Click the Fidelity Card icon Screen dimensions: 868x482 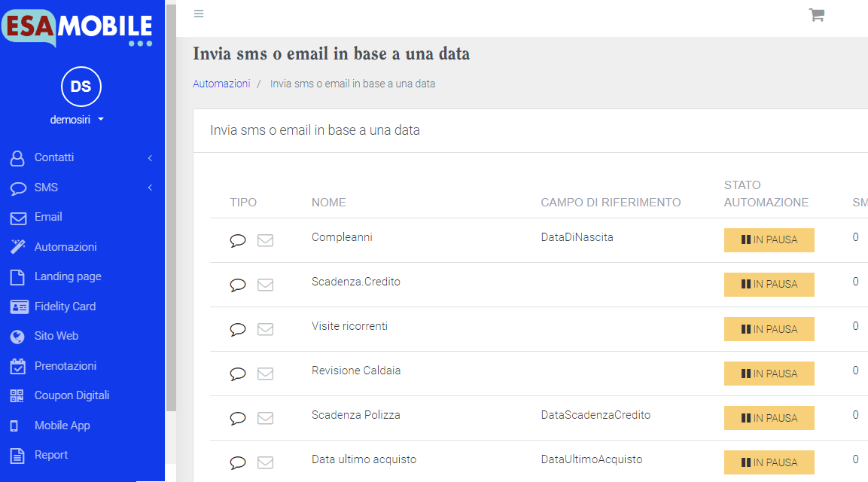(x=20, y=307)
